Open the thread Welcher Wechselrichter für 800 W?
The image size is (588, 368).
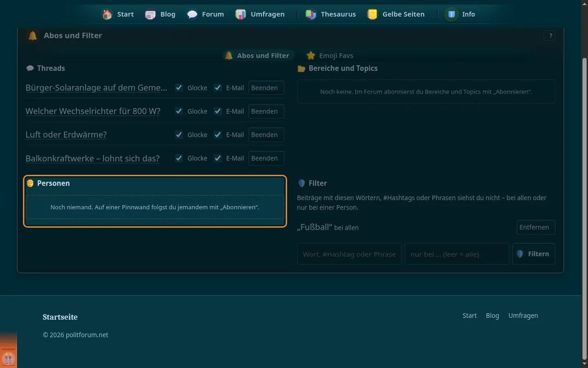(x=93, y=111)
